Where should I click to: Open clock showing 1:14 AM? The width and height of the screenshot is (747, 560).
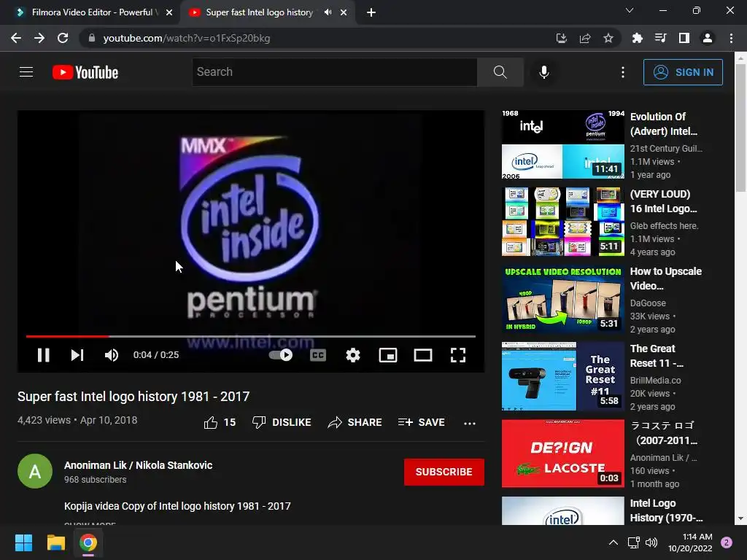click(690, 542)
